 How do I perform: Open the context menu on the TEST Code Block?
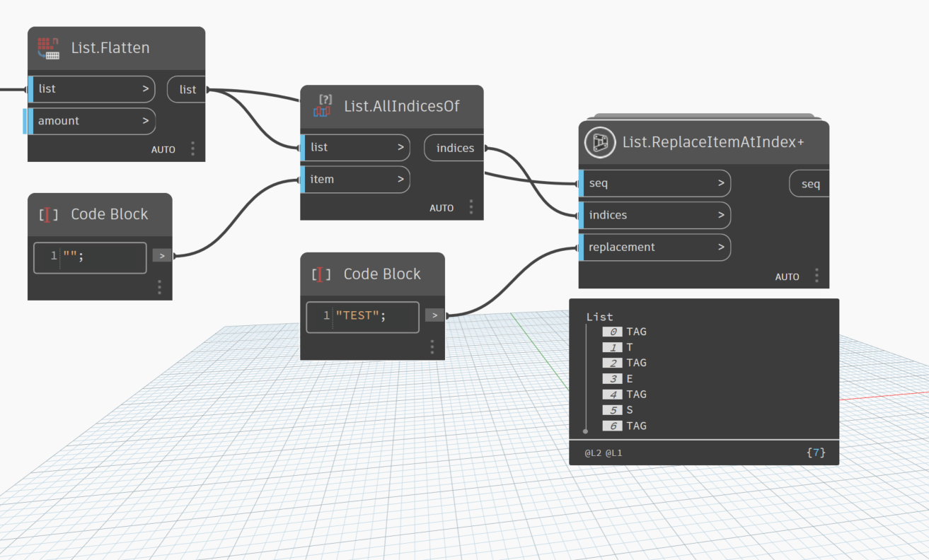pyautogui.click(x=432, y=346)
